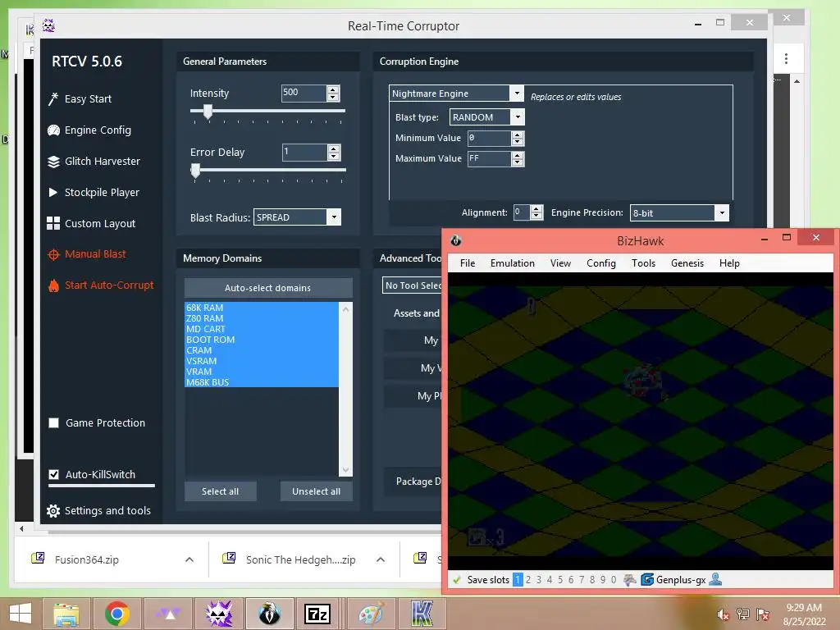Click the Error Delay slider thumb
Viewport: 840px width, 630px height.
(195, 171)
